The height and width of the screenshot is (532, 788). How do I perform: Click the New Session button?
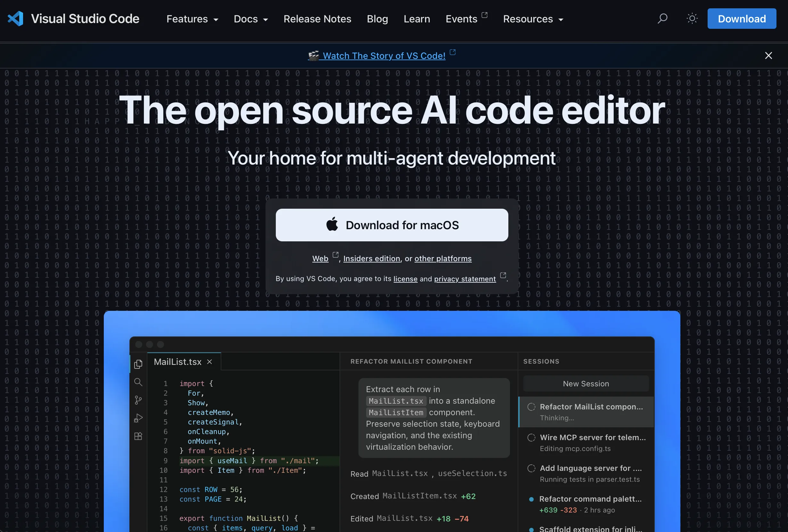(586, 383)
